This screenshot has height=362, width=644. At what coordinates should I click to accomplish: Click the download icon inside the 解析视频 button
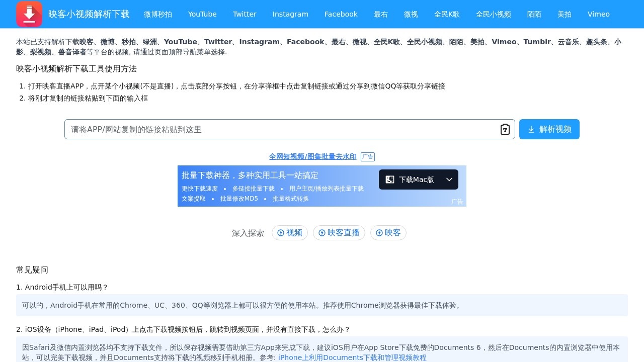[x=531, y=129]
